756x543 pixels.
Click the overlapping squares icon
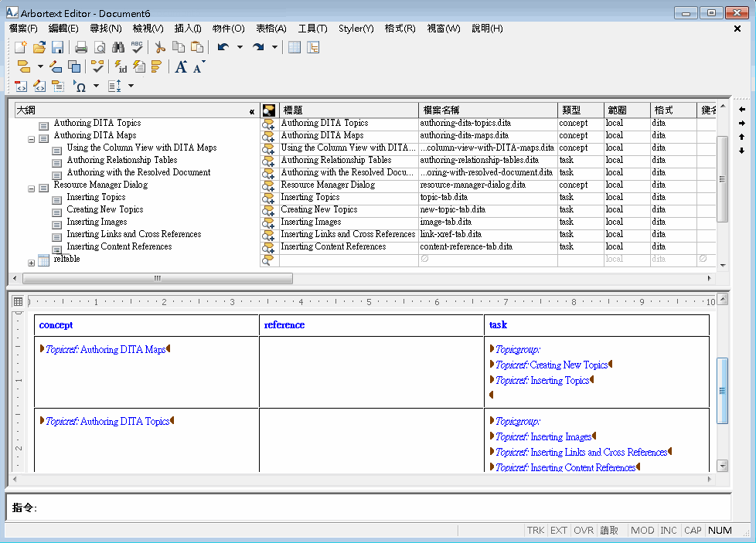click(74, 66)
